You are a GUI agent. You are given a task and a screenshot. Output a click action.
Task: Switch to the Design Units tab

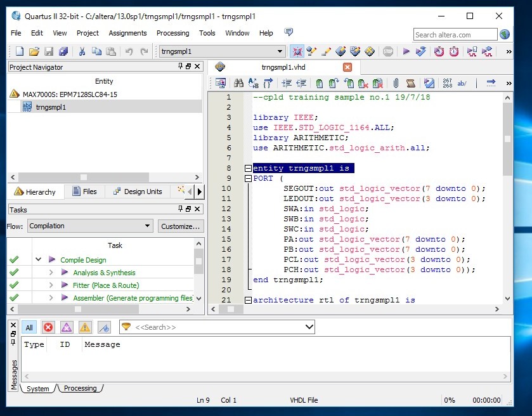138,192
